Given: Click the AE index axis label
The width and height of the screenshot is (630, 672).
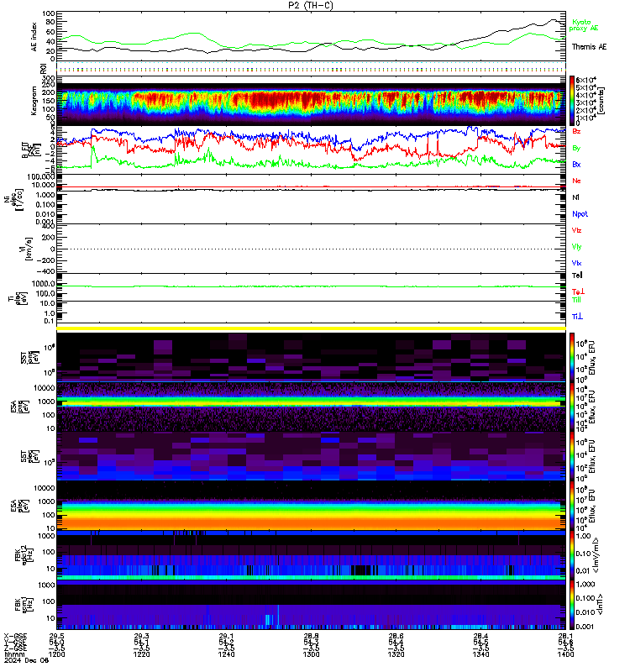Looking at the screenshot, I should pos(34,37).
